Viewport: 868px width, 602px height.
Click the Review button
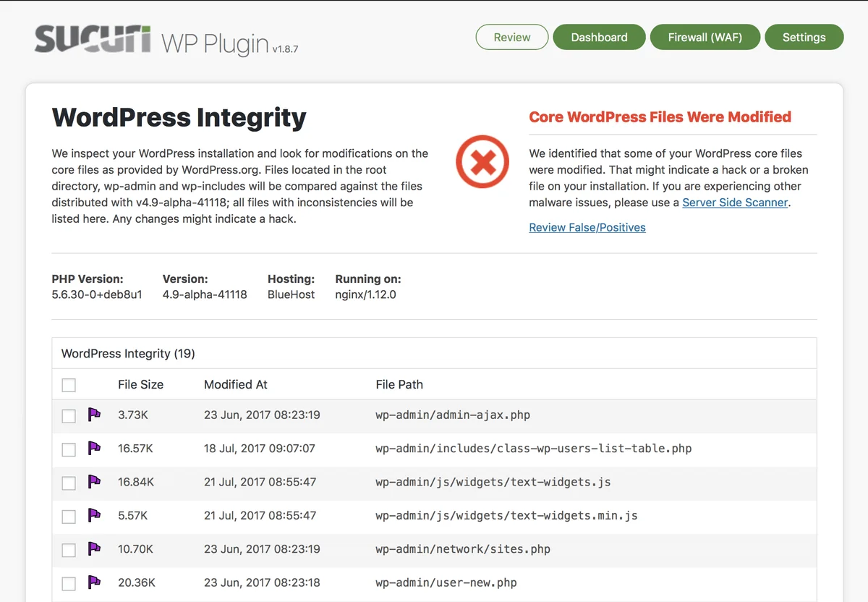click(x=511, y=36)
